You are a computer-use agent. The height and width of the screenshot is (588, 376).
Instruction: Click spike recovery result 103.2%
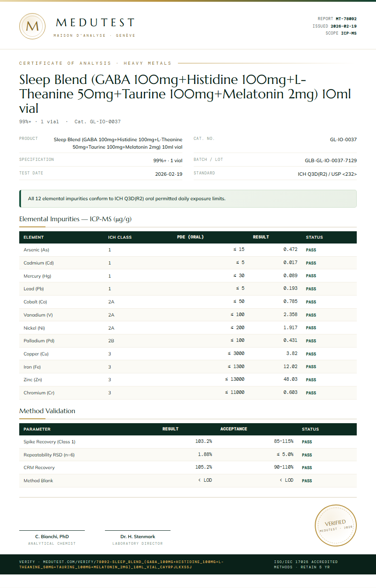(x=204, y=442)
